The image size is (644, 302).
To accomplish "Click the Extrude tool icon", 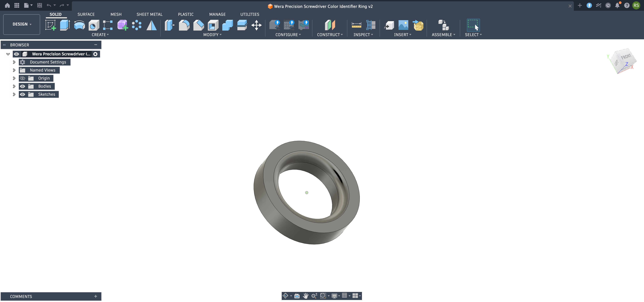I will 65,25.
